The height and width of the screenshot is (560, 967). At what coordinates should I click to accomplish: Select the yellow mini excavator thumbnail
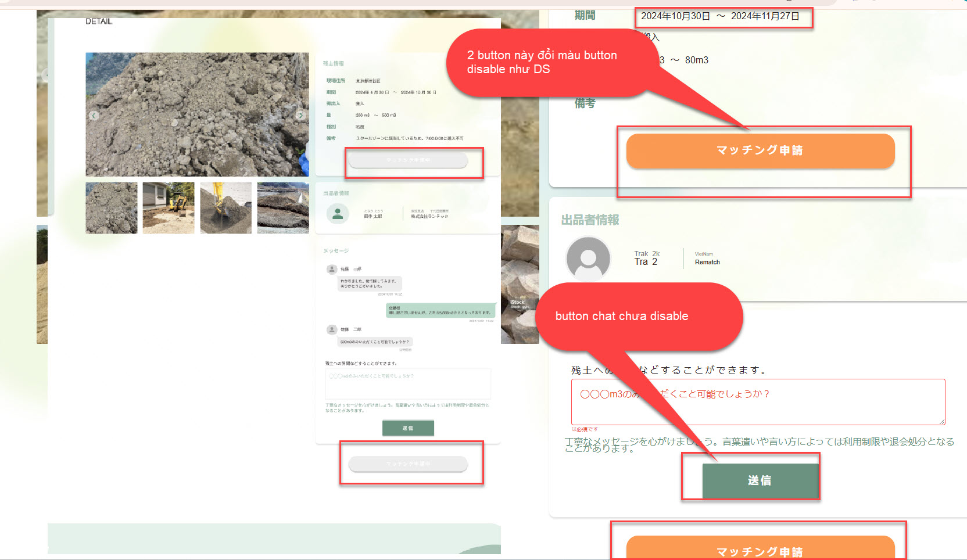[x=169, y=208]
